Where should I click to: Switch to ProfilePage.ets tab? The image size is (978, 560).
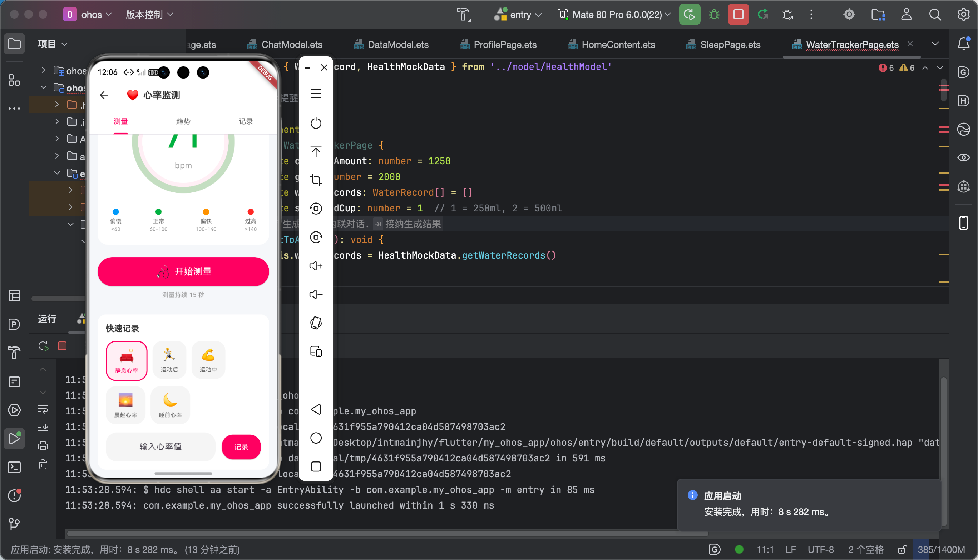click(x=499, y=45)
